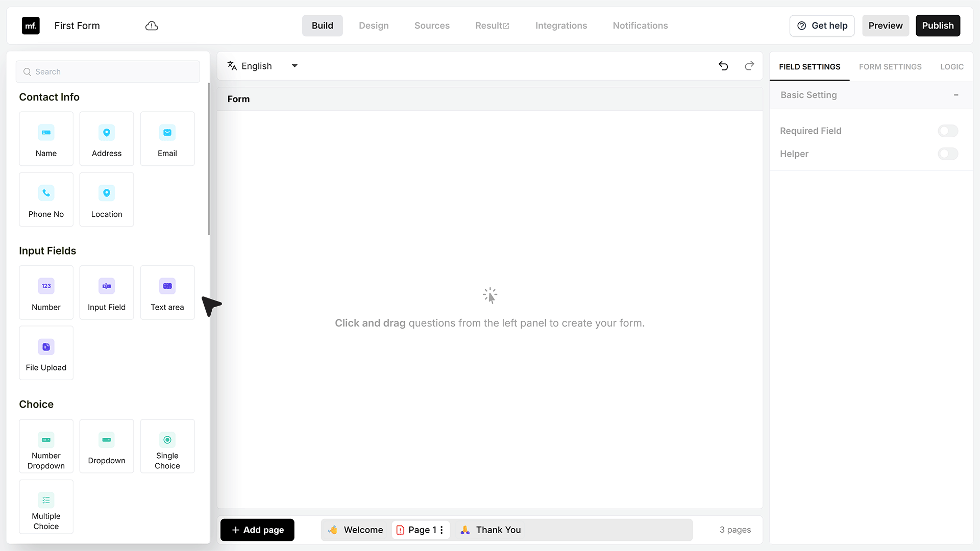Toggle the Required Field switch
Viewport: 980px width, 551px height.
(x=948, y=131)
